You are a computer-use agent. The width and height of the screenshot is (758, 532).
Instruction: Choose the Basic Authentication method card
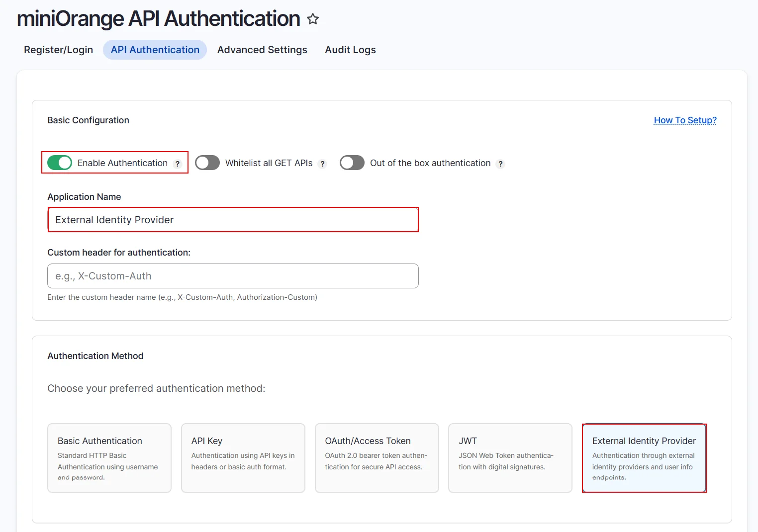(109, 458)
